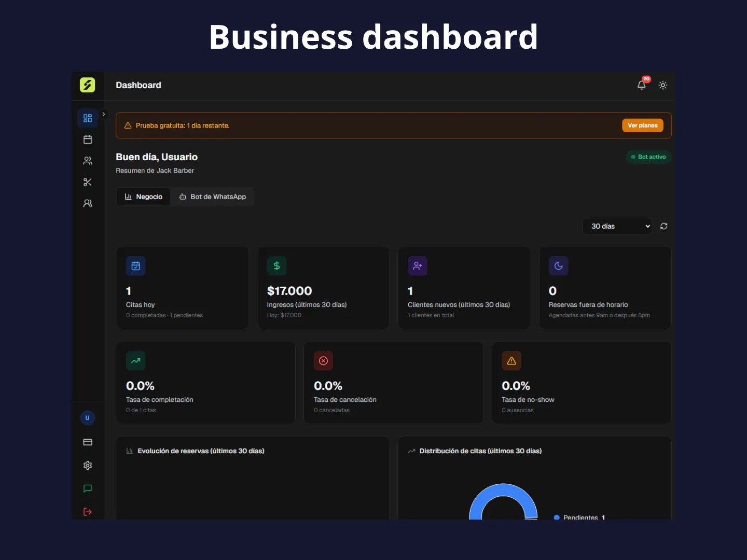Open the staff users icon below scissors
The width and height of the screenshot is (747, 560).
[88, 203]
